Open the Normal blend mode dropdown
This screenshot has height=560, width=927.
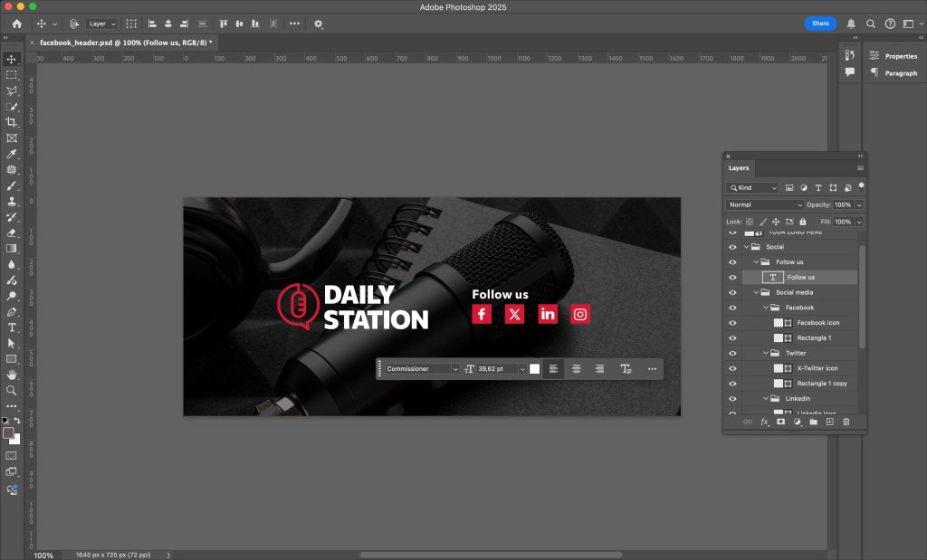(x=764, y=205)
